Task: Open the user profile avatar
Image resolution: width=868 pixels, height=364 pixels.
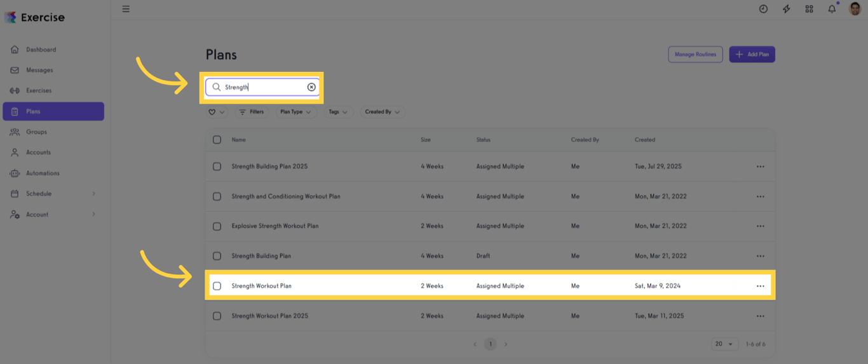Action: click(855, 9)
